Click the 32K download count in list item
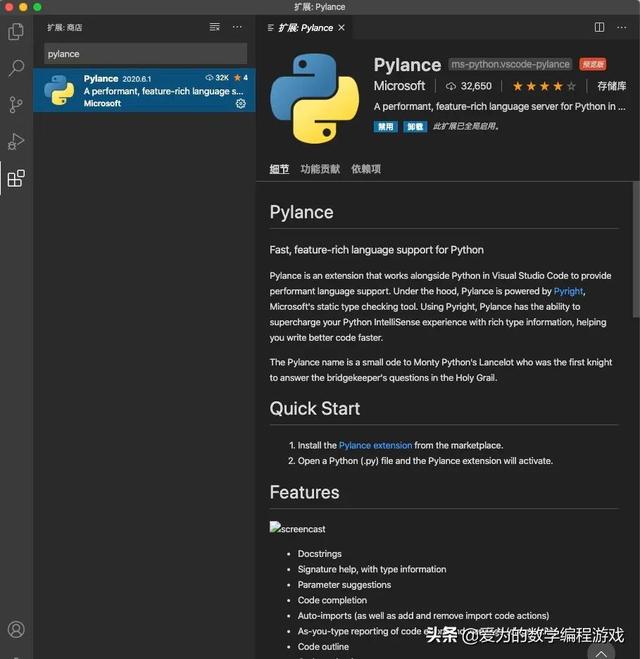The width and height of the screenshot is (640, 659). click(x=217, y=78)
